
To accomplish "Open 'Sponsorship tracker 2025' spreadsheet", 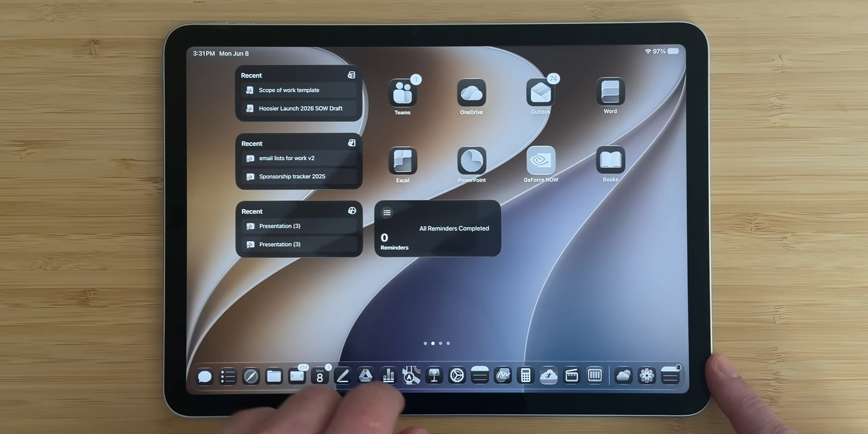I will (299, 177).
